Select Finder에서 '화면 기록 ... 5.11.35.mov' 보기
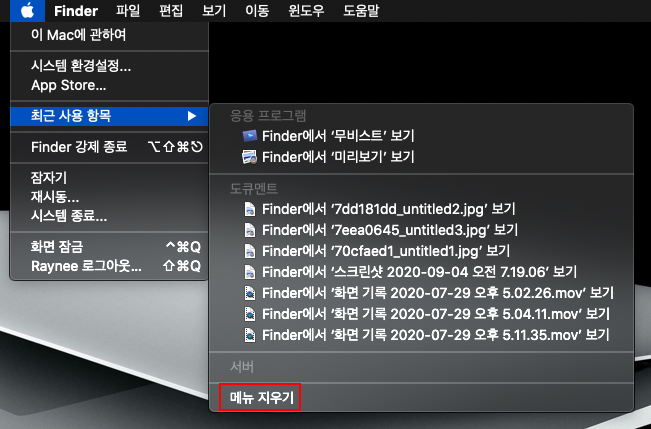This screenshot has height=429, width=651. (421, 335)
